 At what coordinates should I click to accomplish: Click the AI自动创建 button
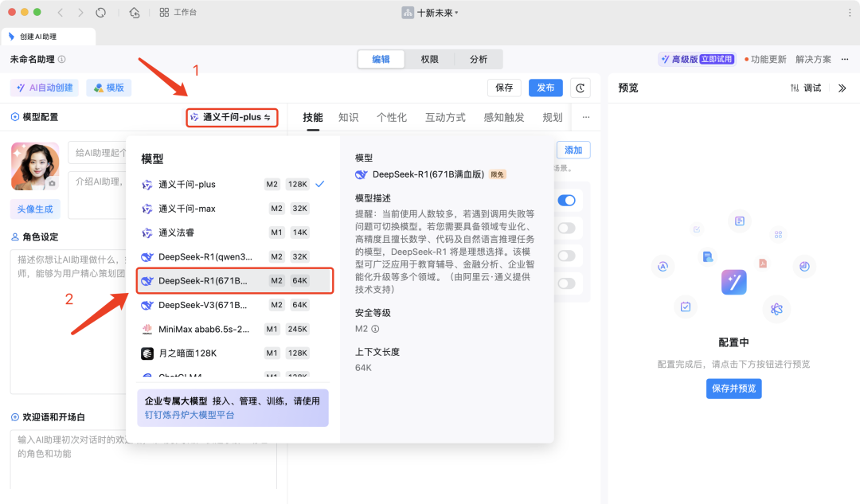(45, 88)
